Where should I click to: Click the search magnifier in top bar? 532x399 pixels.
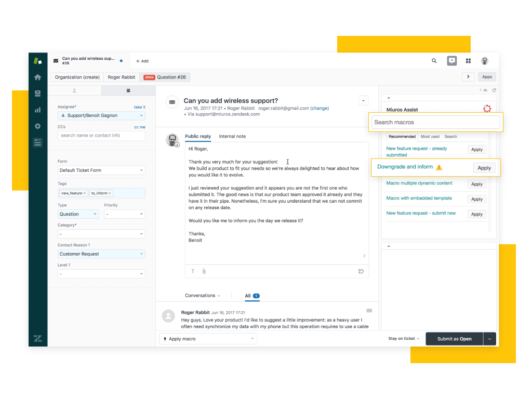[x=434, y=61]
